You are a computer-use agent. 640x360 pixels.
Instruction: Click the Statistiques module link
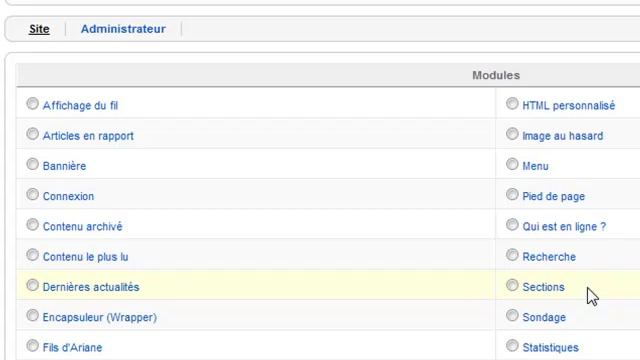[551, 347]
